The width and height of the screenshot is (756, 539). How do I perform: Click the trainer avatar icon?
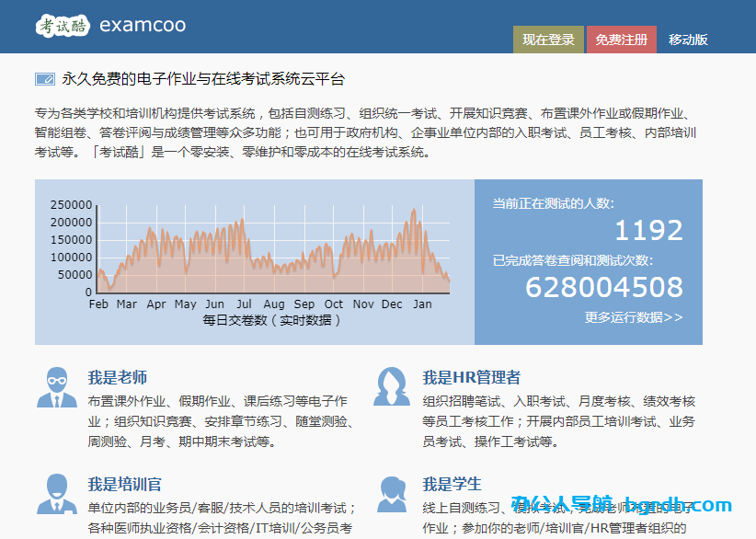(57, 494)
